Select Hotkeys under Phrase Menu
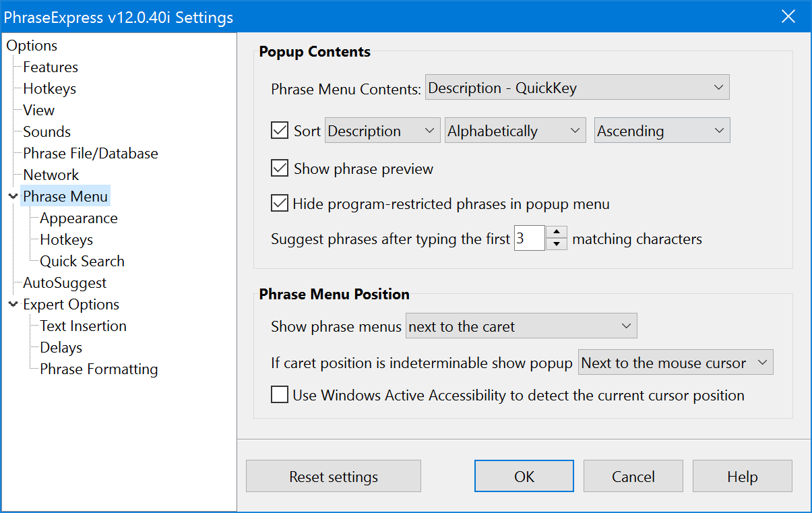This screenshot has width=812, height=513. tap(66, 240)
